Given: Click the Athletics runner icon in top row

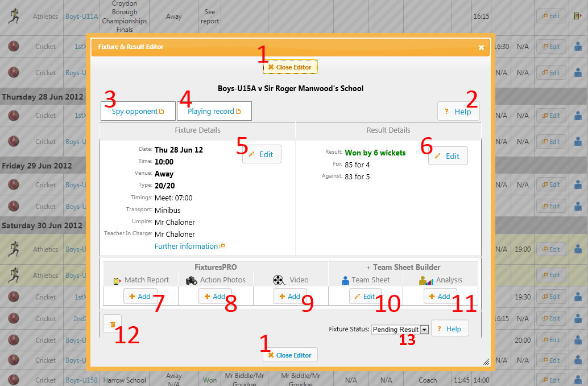Looking at the screenshot, I should point(14,16).
